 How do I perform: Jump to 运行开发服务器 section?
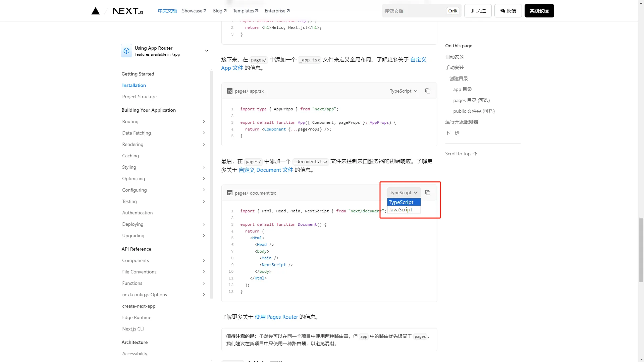click(x=462, y=122)
